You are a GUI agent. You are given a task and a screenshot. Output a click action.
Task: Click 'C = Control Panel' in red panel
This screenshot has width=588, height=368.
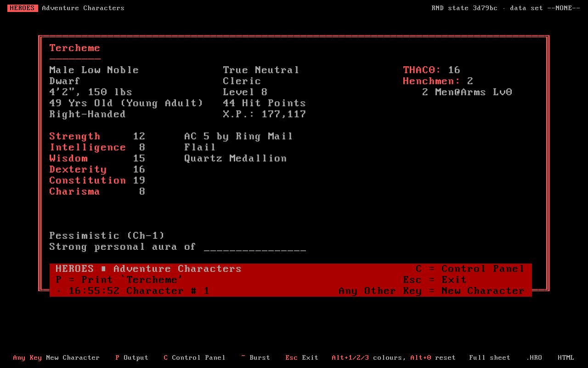click(x=470, y=269)
